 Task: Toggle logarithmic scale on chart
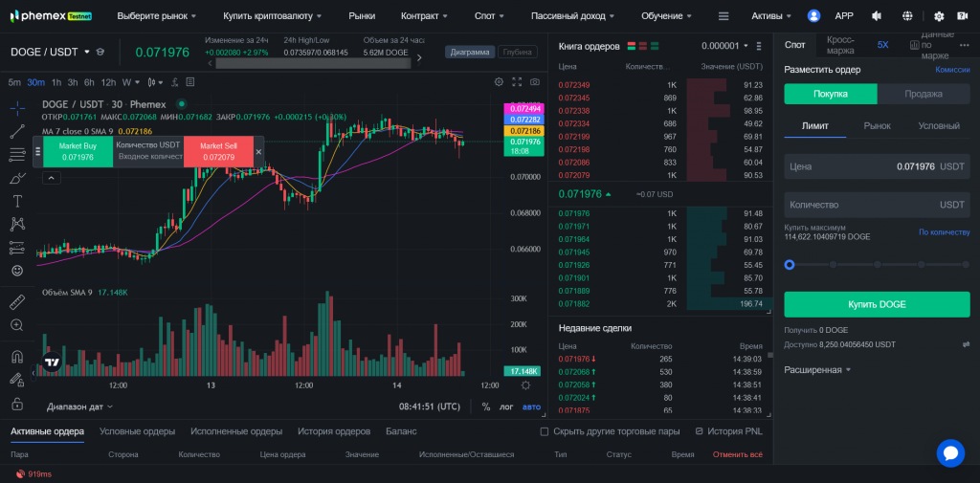point(506,406)
